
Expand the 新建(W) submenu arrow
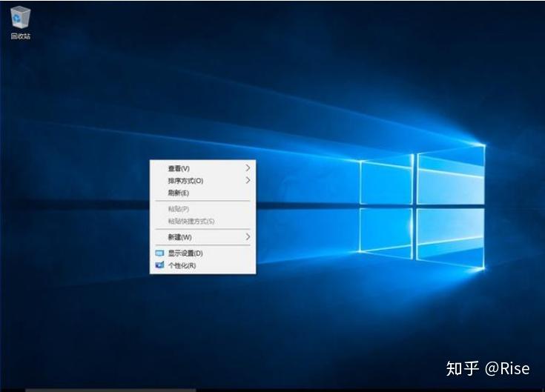pos(248,237)
